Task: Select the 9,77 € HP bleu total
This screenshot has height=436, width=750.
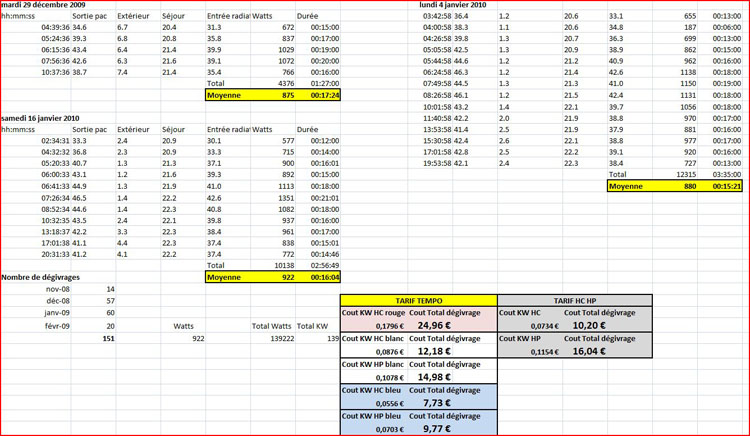Action: tap(437, 428)
